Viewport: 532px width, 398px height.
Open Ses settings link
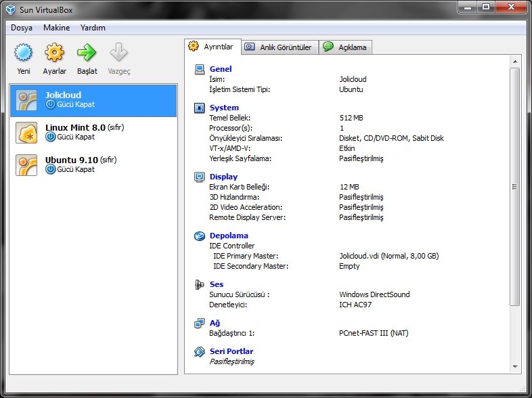coord(217,284)
